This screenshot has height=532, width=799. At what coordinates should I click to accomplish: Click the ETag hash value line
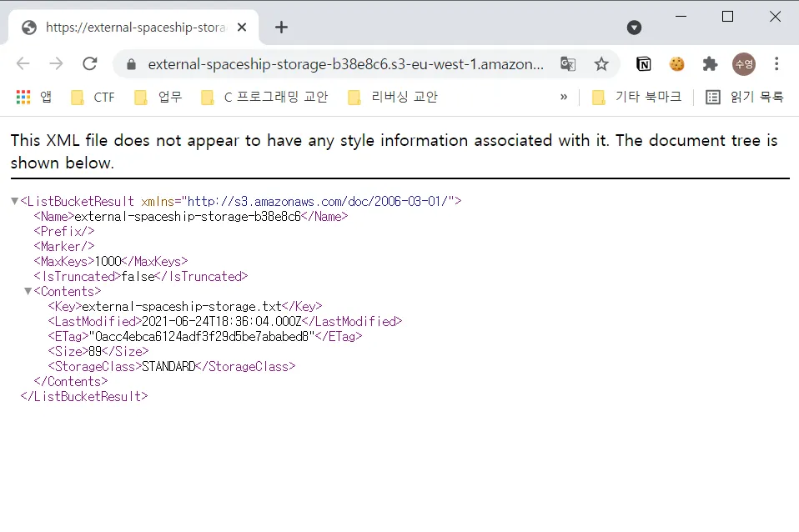click(205, 336)
